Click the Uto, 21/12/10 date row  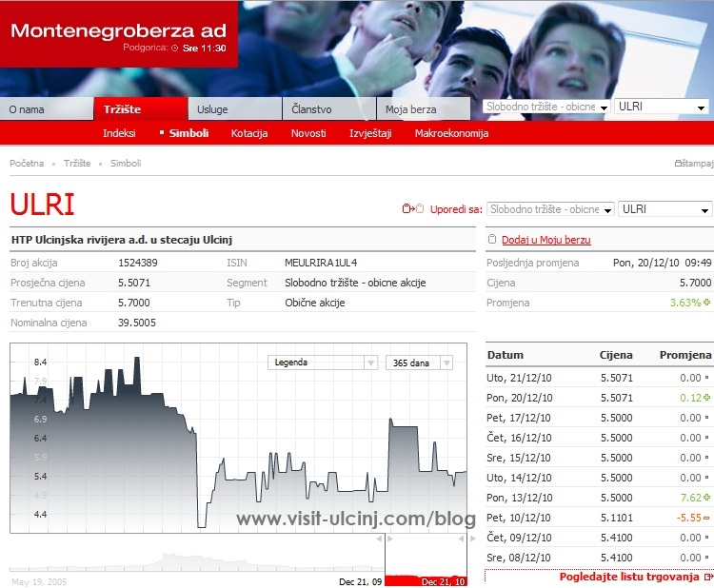(599, 378)
